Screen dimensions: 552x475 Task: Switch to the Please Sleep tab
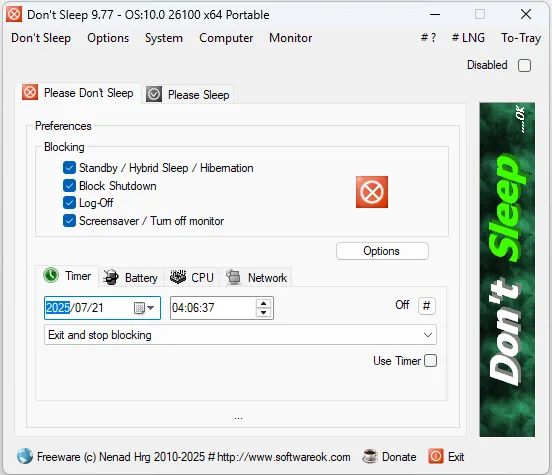click(188, 94)
